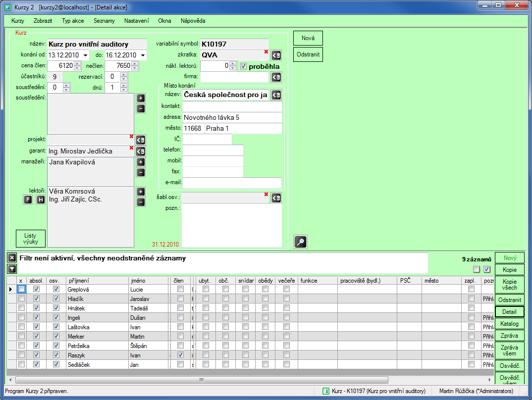Remove a lektor with minus icon

(141, 202)
